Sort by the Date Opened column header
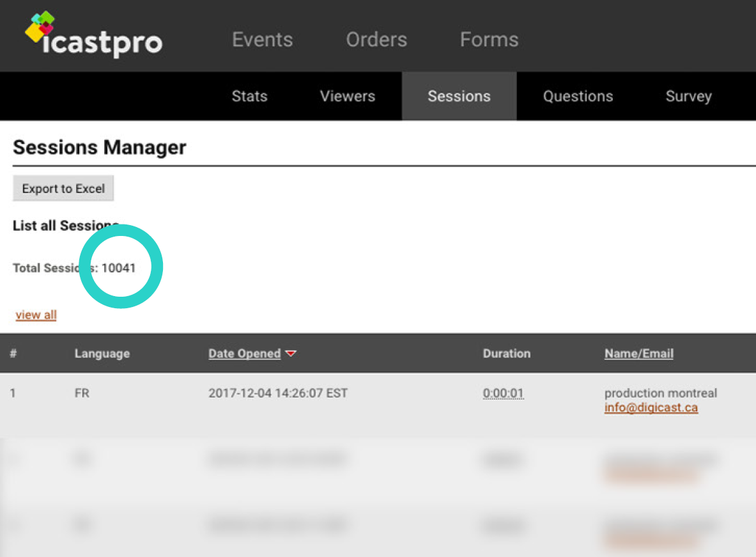The image size is (756, 557). click(244, 354)
